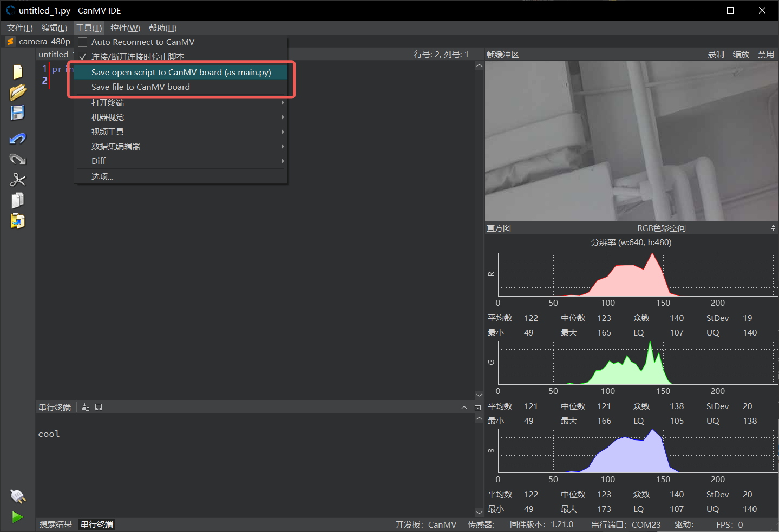Select Save open script to CanMV board
The image size is (779, 532).
(x=181, y=73)
